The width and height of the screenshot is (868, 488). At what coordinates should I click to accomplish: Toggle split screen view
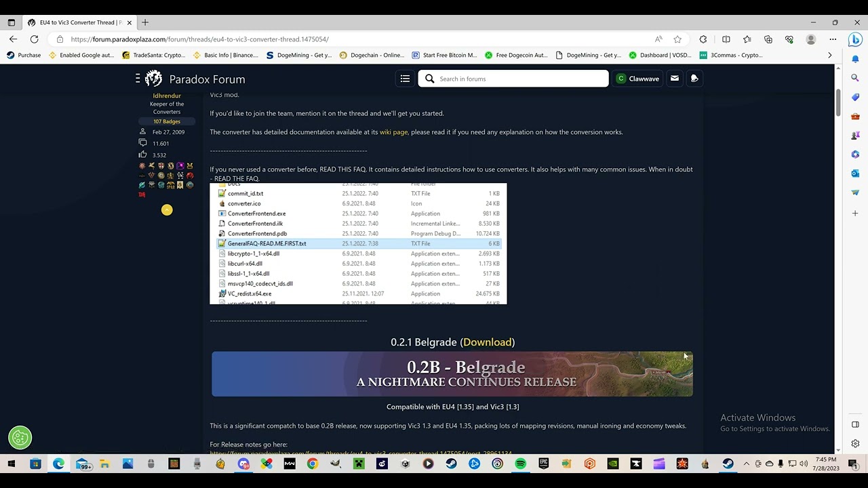click(x=726, y=39)
